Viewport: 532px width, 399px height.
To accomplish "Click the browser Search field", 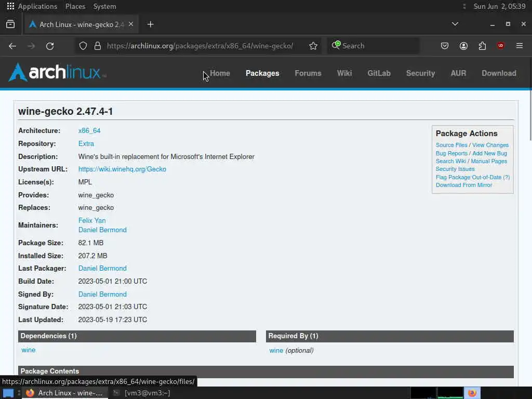I will coord(373,46).
